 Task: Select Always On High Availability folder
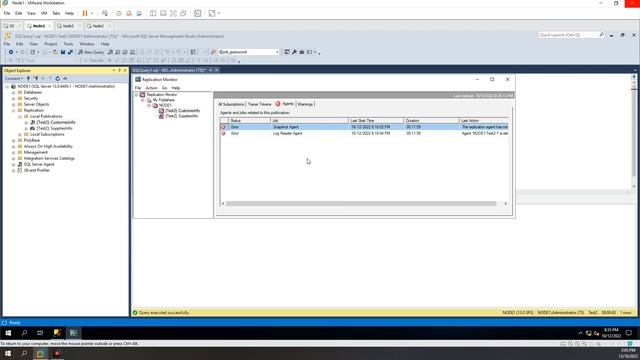pos(48,146)
